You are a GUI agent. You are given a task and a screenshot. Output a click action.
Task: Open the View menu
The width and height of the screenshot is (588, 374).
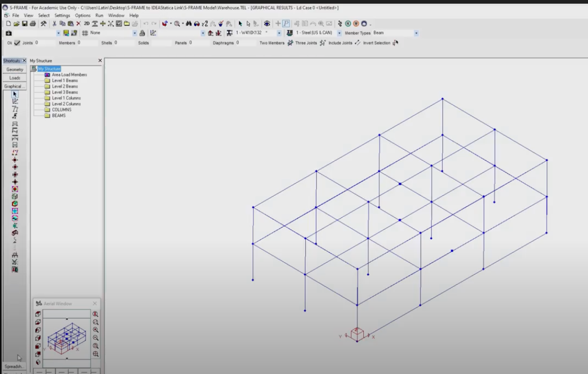pos(29,15)
